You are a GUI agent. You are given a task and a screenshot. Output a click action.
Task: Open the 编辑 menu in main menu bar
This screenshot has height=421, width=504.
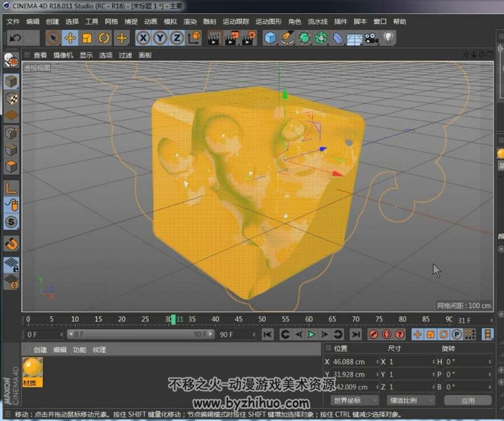[x=33, y=21]
